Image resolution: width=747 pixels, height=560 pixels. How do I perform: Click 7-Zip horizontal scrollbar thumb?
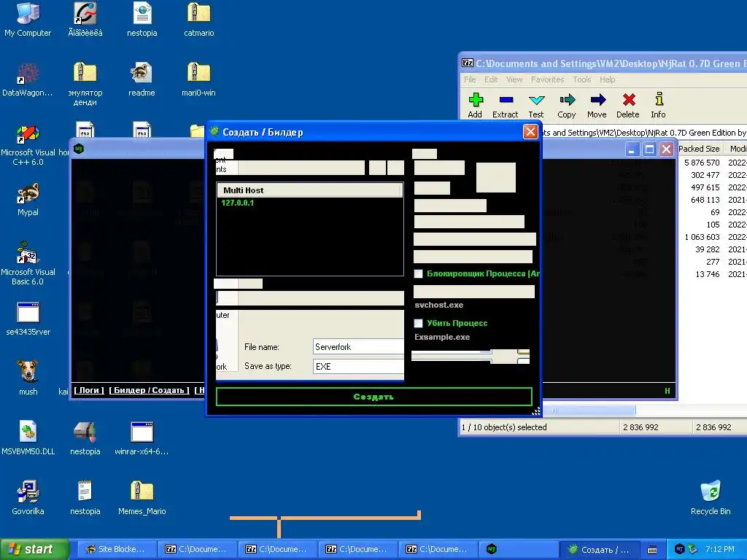tap(589, 410)
